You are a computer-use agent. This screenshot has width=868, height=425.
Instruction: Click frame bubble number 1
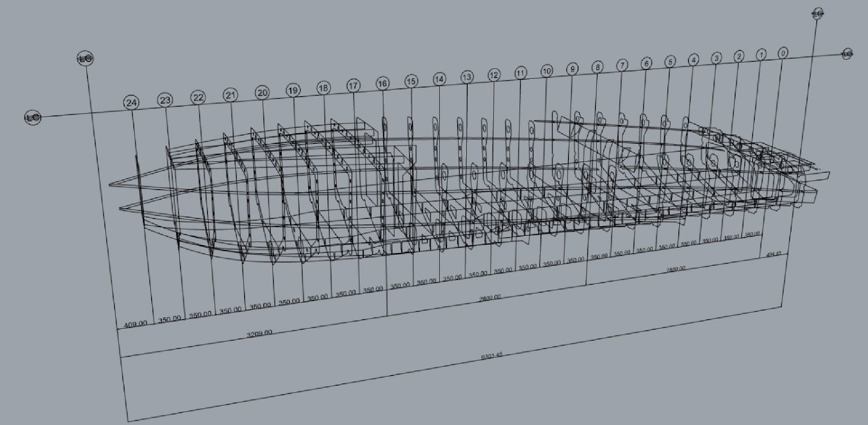(x=761, y=55)
